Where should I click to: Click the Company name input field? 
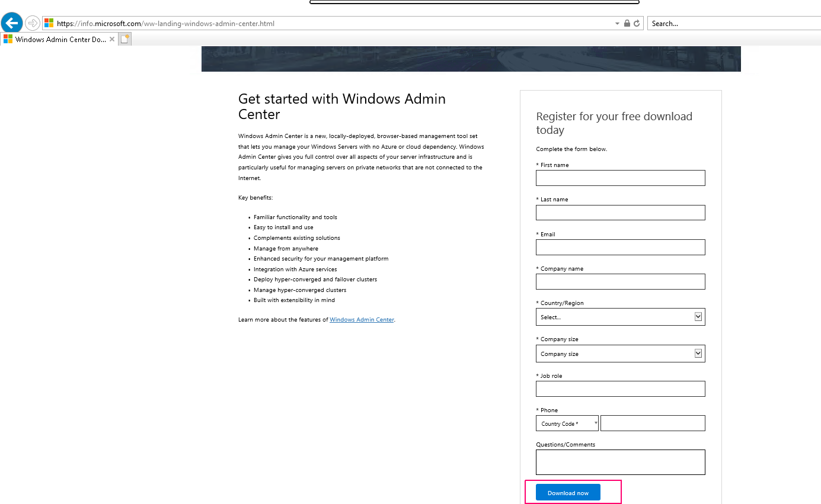tap(621, 281)
